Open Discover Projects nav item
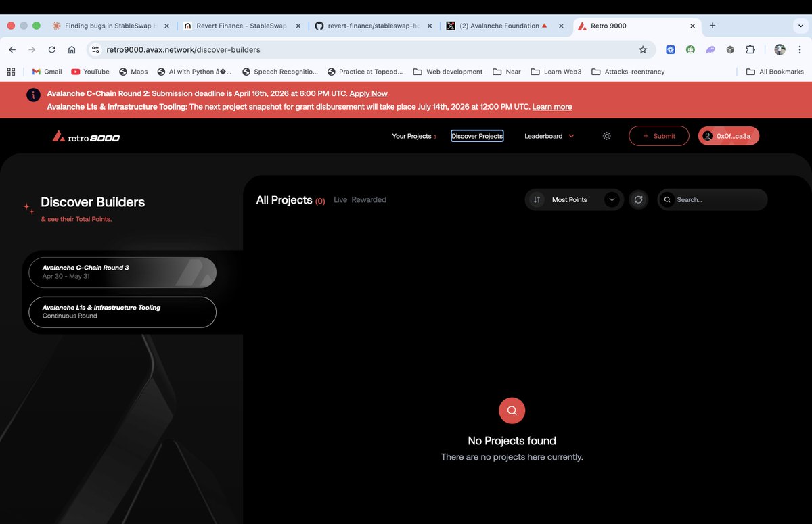 coord(477,136)
